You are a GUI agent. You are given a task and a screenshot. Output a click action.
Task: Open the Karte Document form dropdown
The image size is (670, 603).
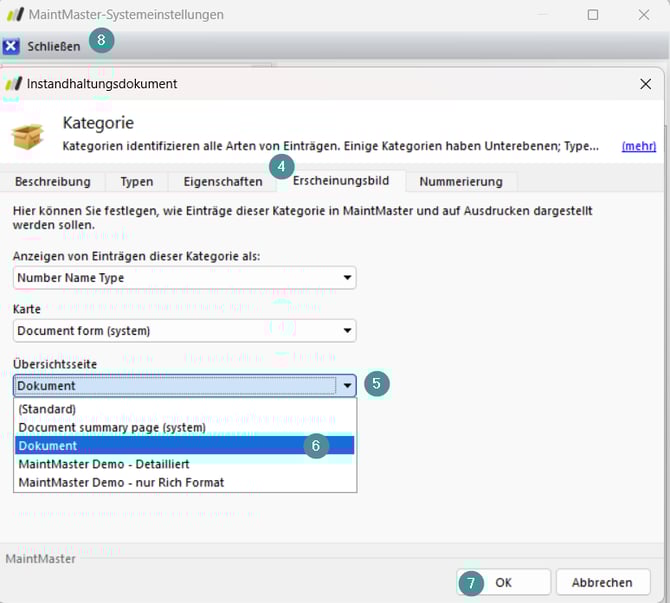[347, 331]
